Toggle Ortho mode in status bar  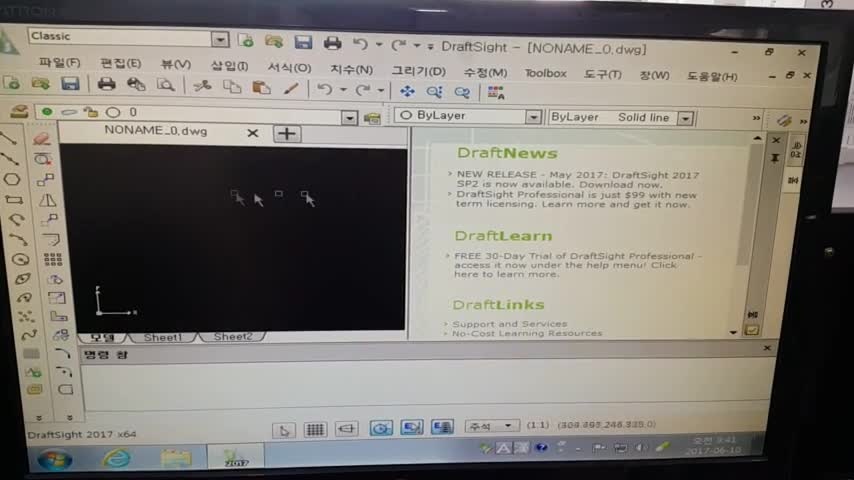tap(346, 429)
